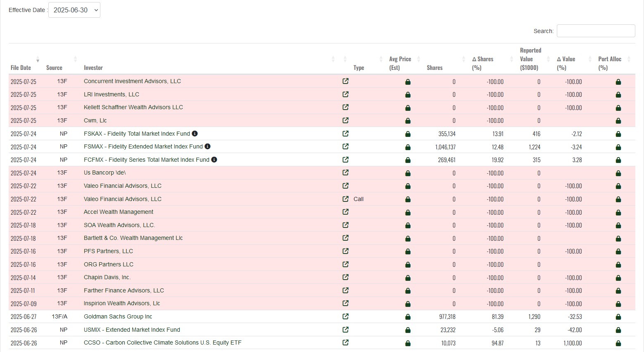Open external link for SOA Wealth Advisors

345,225
